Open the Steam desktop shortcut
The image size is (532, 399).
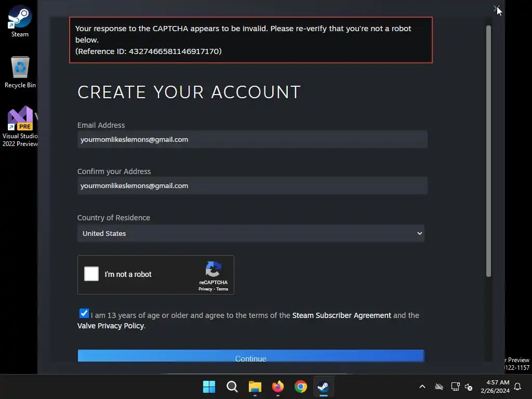pyautogui.click(x=20, y=21)
